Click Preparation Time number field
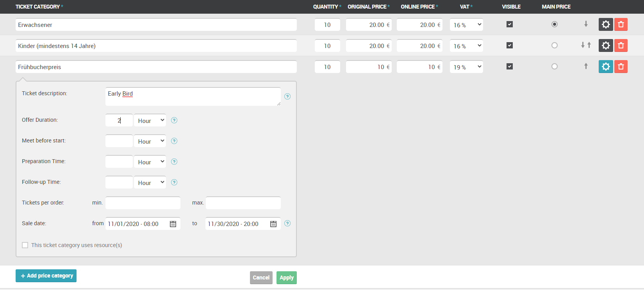Viewport: 644px width, 290px height. click(119, 162)
